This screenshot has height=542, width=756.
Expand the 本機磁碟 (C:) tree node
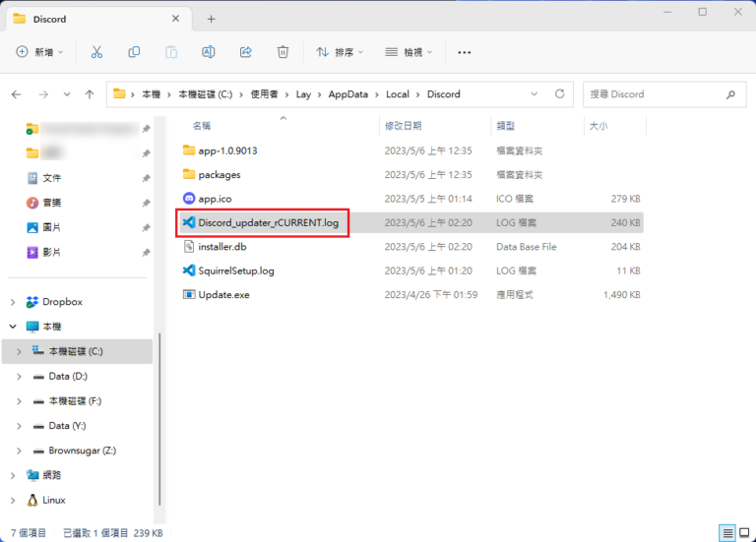(19, 352)
